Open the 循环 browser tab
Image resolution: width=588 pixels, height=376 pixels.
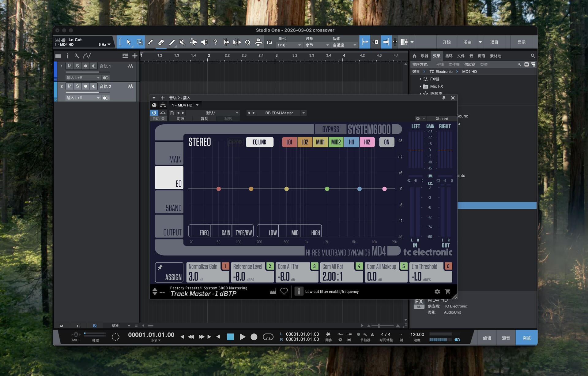pos(449,56)
